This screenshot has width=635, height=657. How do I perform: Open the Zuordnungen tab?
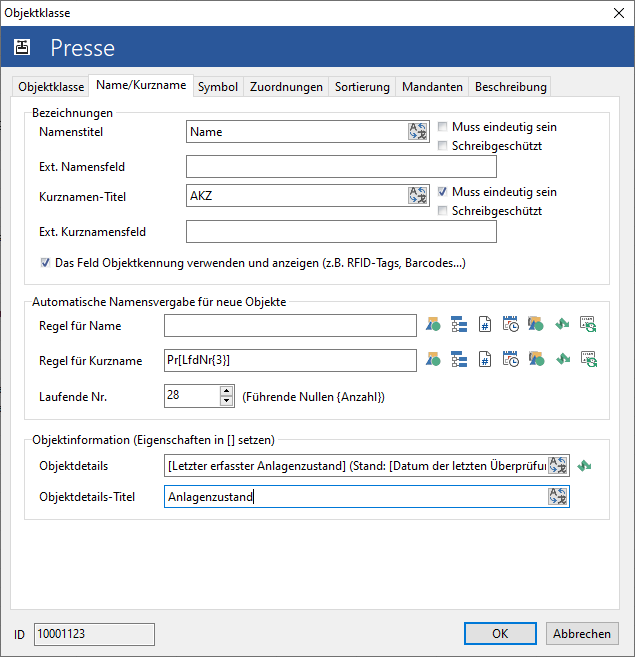point(286,87)
